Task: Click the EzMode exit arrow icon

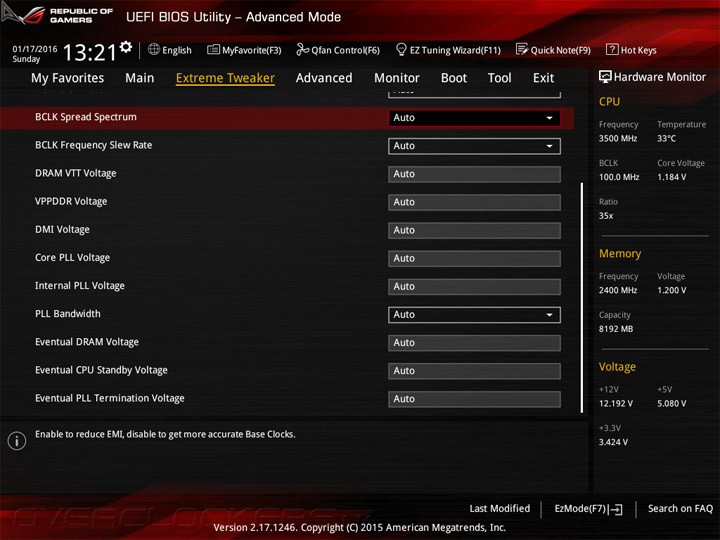Action: [x=616, y=509]
